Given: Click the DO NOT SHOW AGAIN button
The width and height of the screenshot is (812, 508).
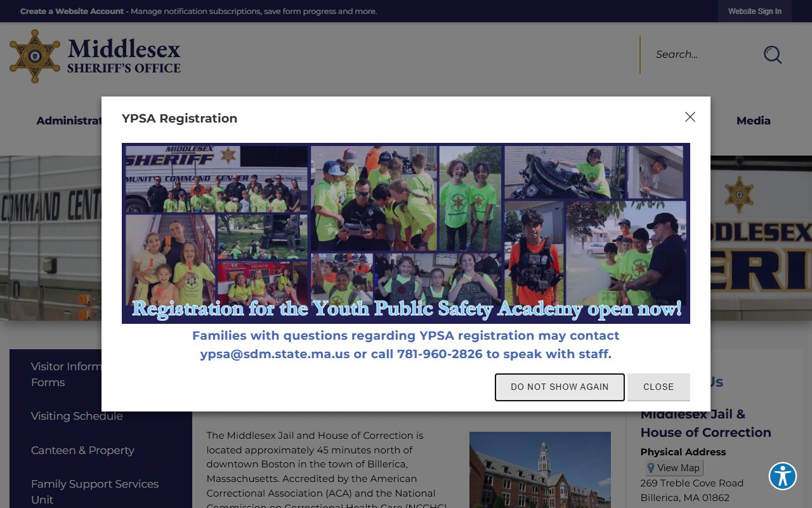Looking at the screenshot, I should (x=560, y=387).
